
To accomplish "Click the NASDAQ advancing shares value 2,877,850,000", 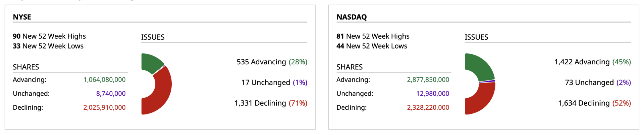I will click(x=428, y=79).
